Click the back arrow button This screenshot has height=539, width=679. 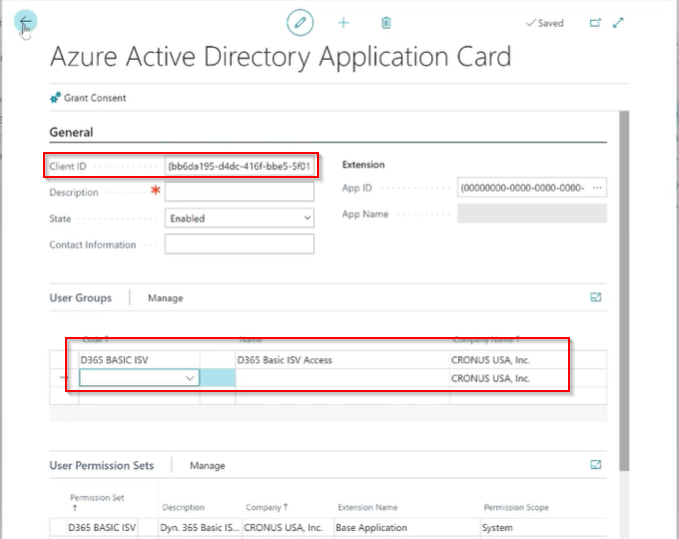coord(26,21)
